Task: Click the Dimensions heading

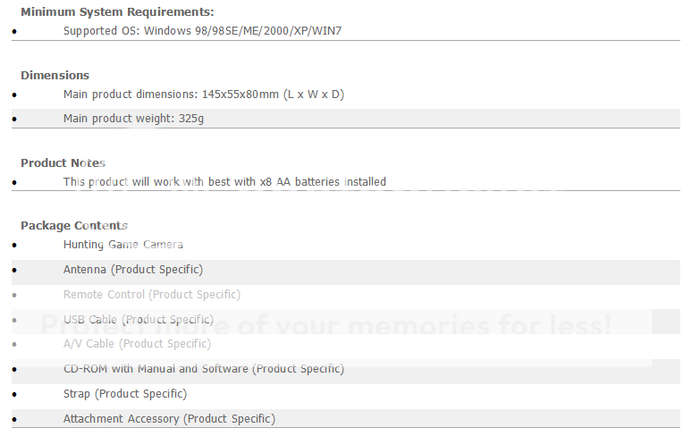Action: click(55, 75)
